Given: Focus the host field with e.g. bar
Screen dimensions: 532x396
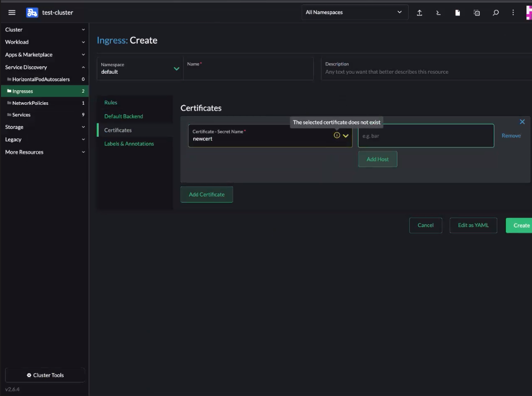Looking at the screenshot, I should [x=426, y=136].
